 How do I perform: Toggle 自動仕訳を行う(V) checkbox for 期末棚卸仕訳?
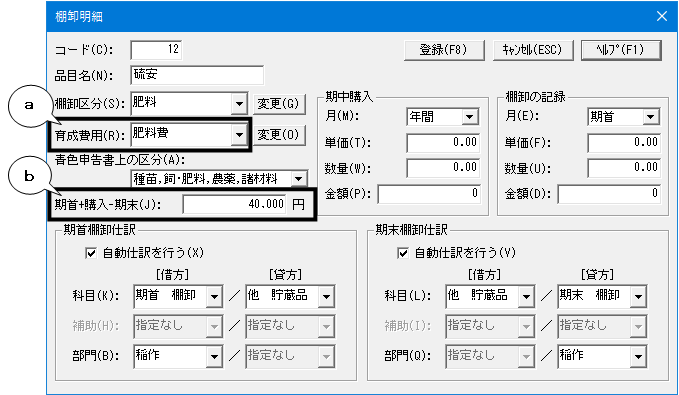(x=403, y=253)
